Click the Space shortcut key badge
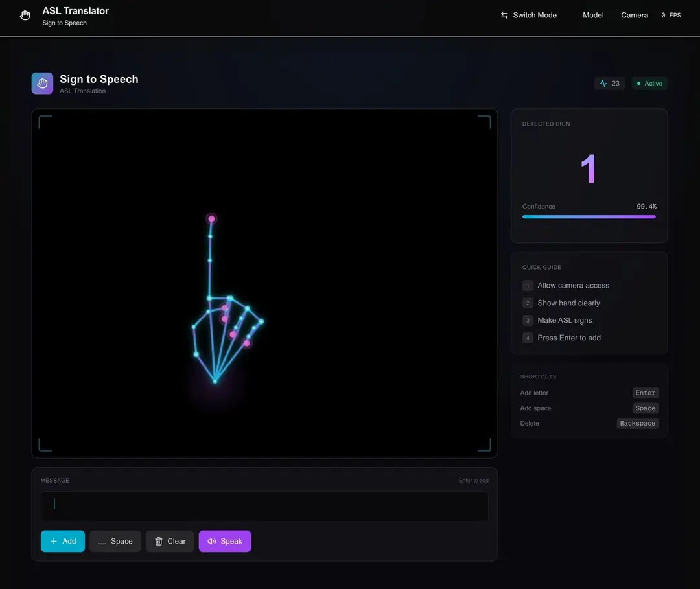The width and height of the screenshot is (700, 589). coord(645,408)
